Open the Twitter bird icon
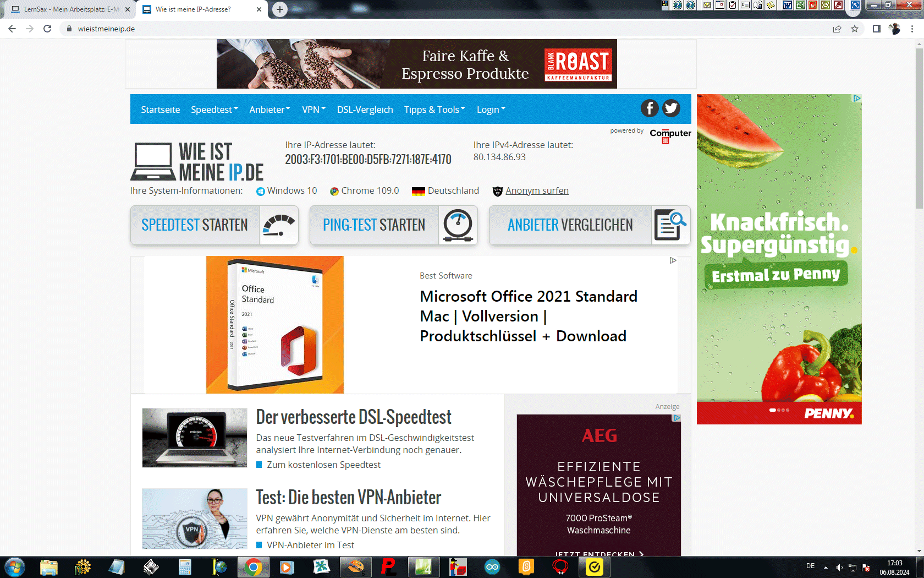924x578 pixels. pos(671,108)
